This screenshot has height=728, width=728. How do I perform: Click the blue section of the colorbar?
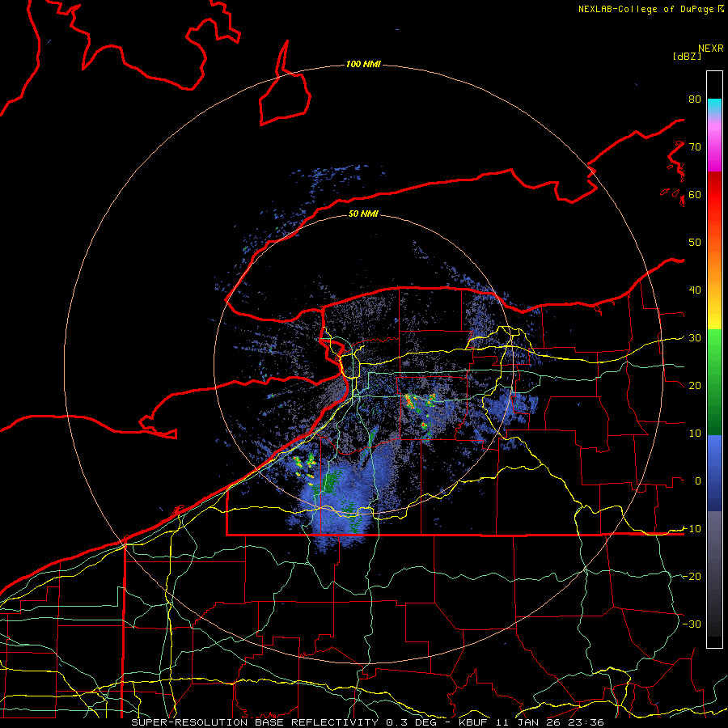point(714,473)
